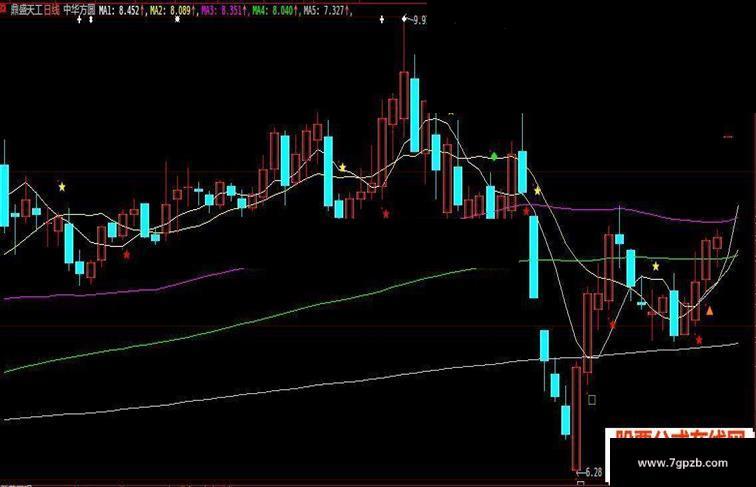Click the red star on the purple line
This screenshot has width=756, height=487.
coord(526,211)
